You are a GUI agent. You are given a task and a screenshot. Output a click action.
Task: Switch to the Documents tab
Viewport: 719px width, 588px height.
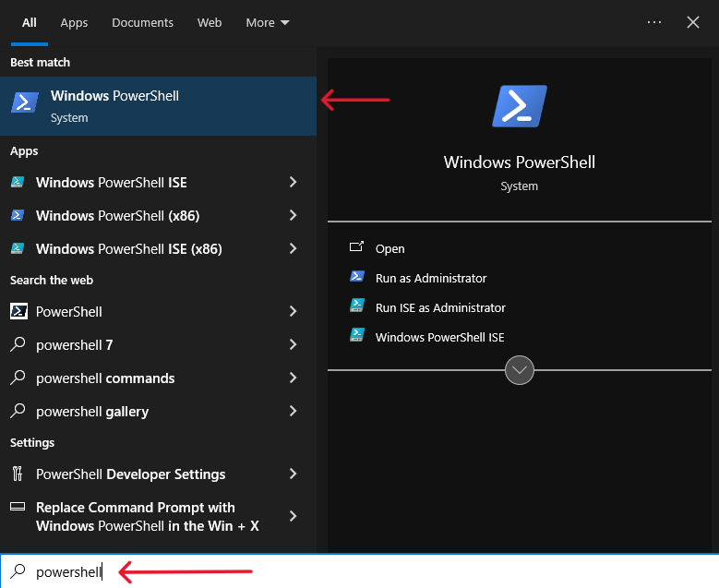pos(143,22)
